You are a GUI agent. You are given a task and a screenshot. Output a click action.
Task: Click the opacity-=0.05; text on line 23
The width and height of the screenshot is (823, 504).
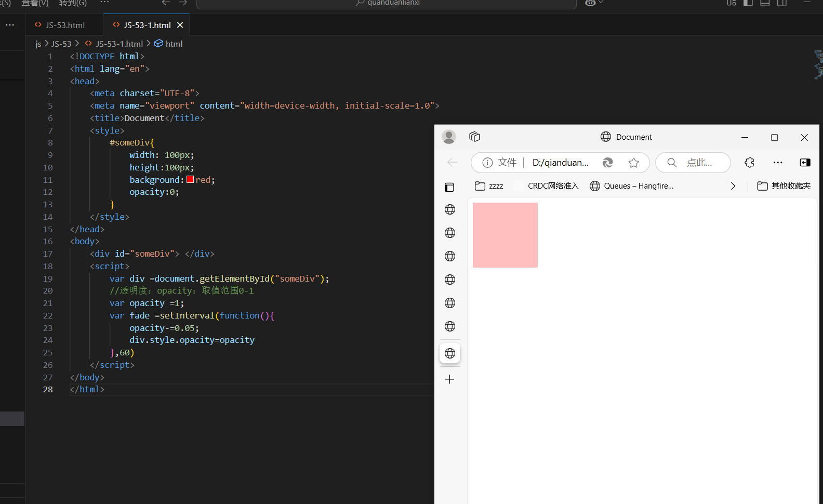(x=164, y=328)
